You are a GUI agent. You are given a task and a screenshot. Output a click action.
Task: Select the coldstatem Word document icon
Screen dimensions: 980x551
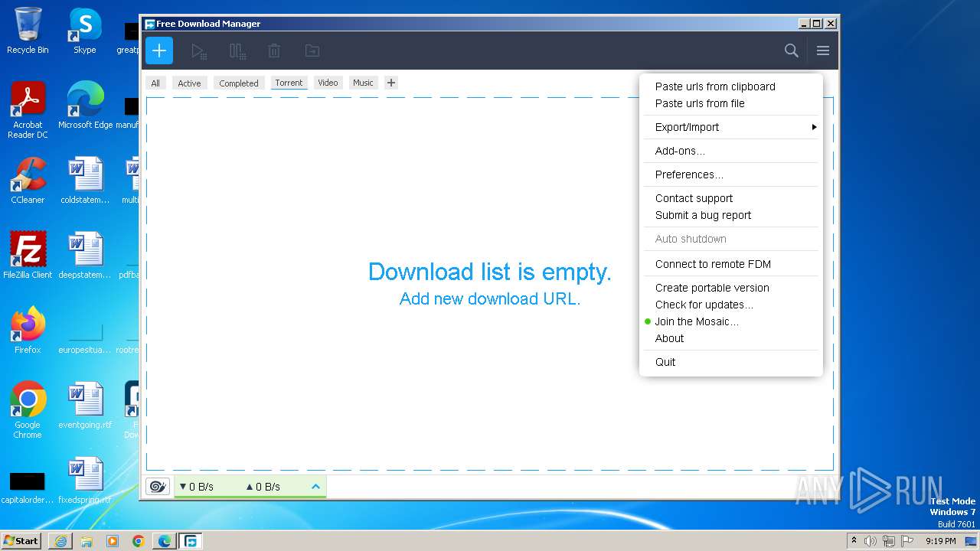(x=85, y=181)
